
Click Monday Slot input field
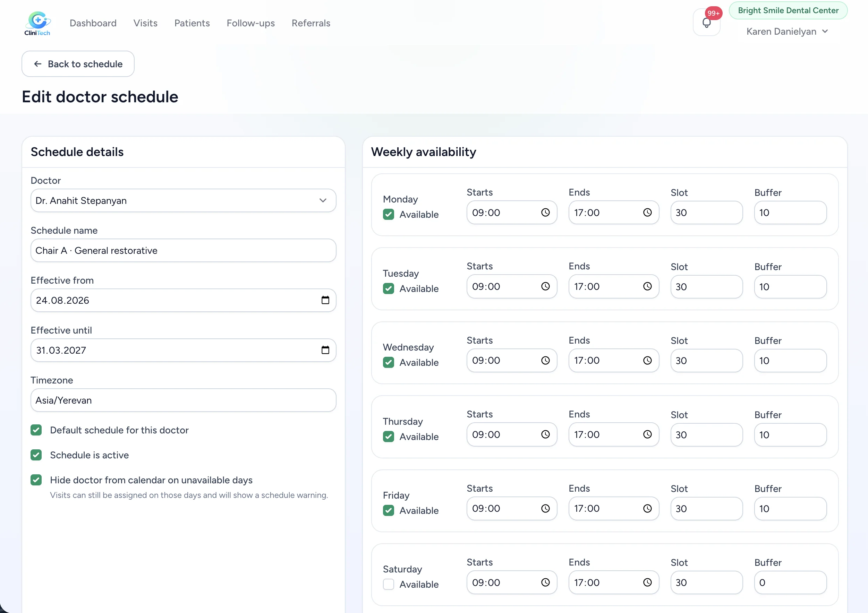[x=707, y=213]
